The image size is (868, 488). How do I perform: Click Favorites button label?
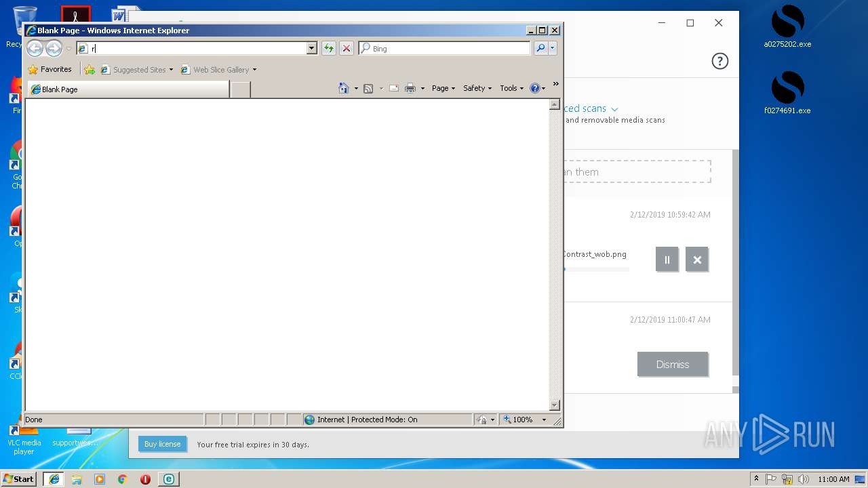pyautogui.click(x=56, y=69)
